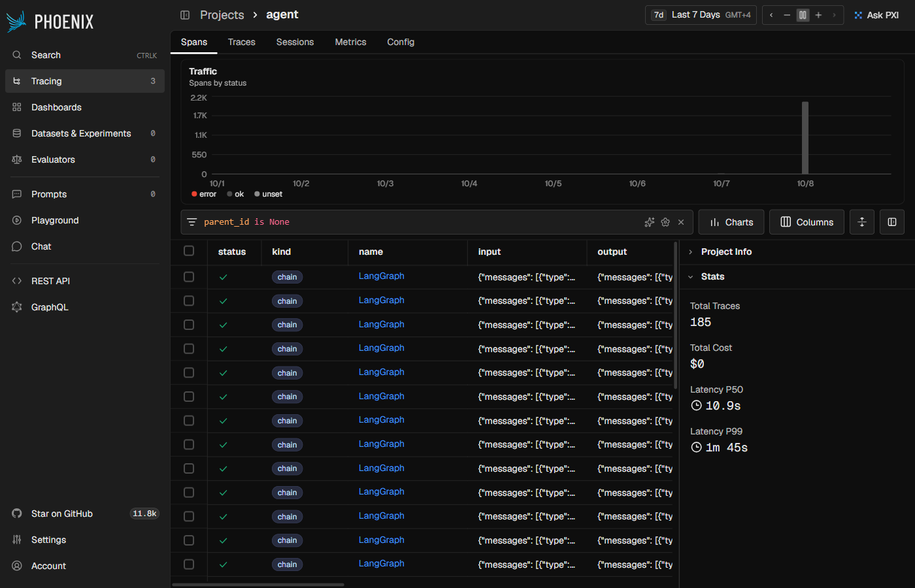Switch to the Metrics tab
Image resolution: width=915 pixels, height=588 pixels.
pyautogui.click(x=350, y=42)
